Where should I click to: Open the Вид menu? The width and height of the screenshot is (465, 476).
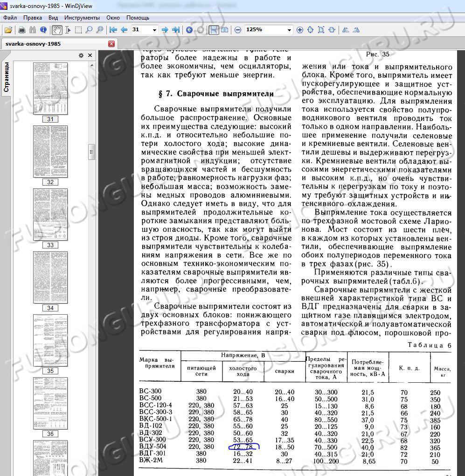[x=53, y=18]
